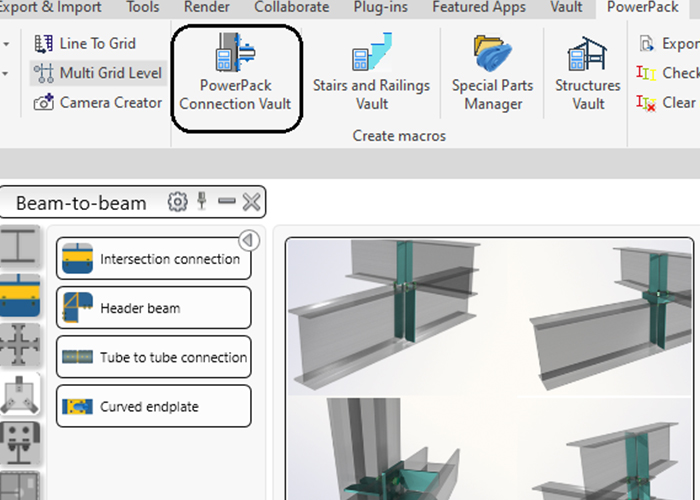The width and height of the screenshot is (700, 500).
Task: Switch to the Featured Apps tab
Action: 479,7
